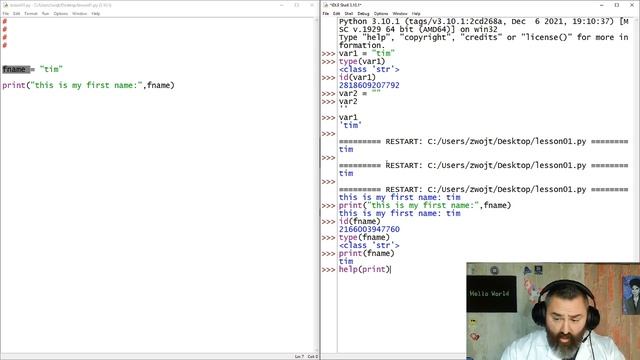The width and height of the screenshot is (640, 360).
Task: Open Help menu in IDLE Shell
Action: (x=416, y=13)
